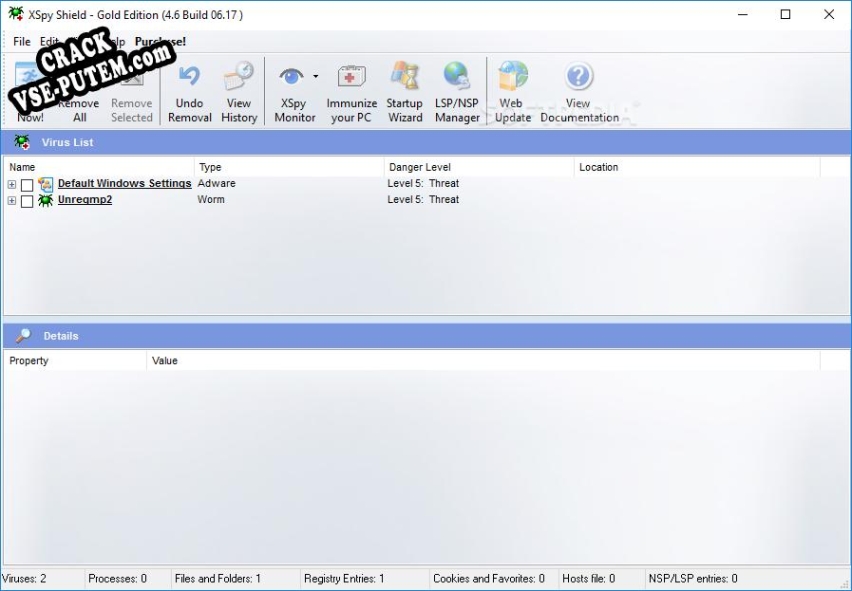Image resolution: width=852 pixels, height=591 pixels.
Task: Open View History from toolbar
Action: (239, 92)
